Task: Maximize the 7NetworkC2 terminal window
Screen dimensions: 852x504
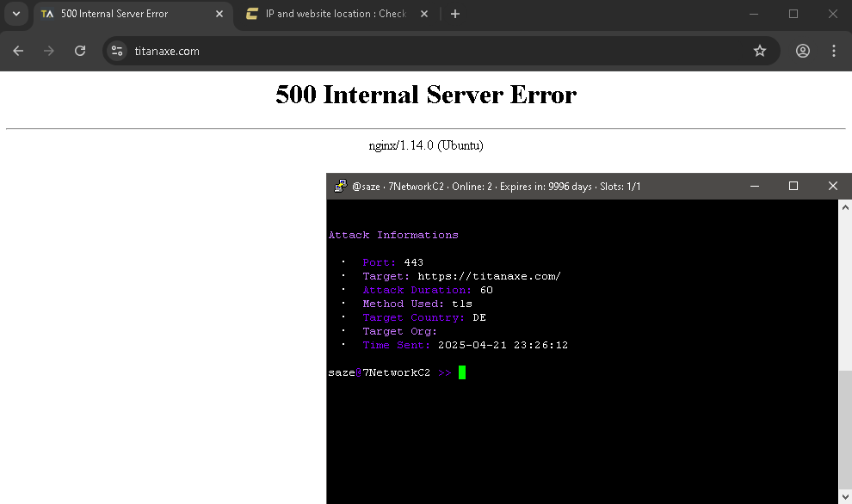Action: (x=793, y=187)
